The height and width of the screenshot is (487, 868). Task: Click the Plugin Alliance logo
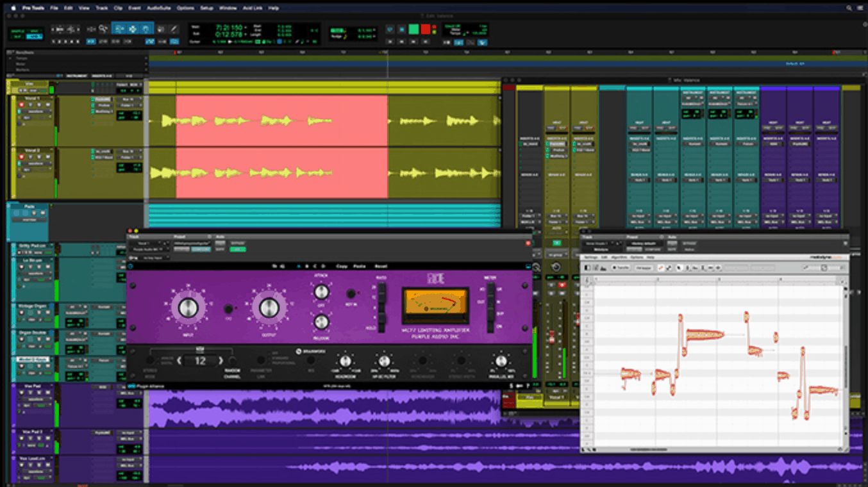click(x=146, y=386)
